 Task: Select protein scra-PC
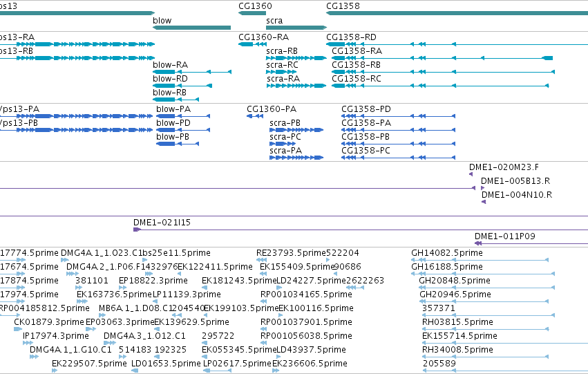(x=283, y=144)
